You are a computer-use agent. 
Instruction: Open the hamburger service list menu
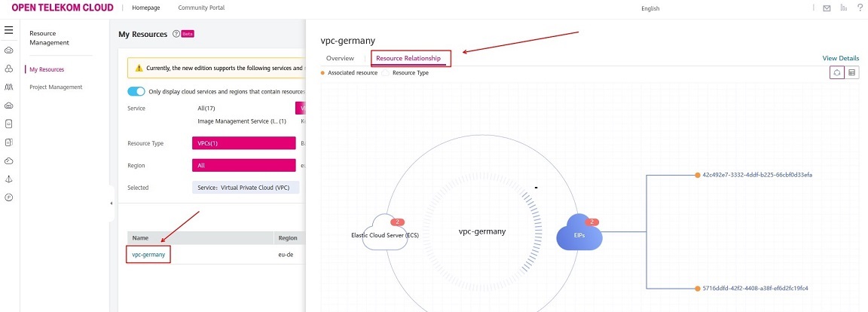pos(9,30)
